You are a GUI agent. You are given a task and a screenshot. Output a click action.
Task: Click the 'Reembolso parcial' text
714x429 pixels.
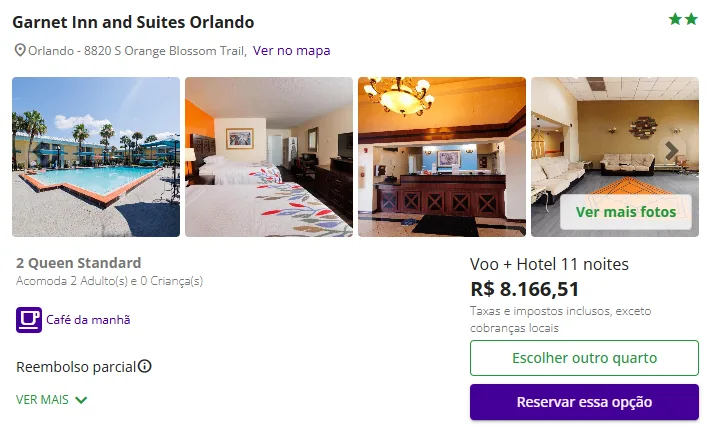pos(75,366)
